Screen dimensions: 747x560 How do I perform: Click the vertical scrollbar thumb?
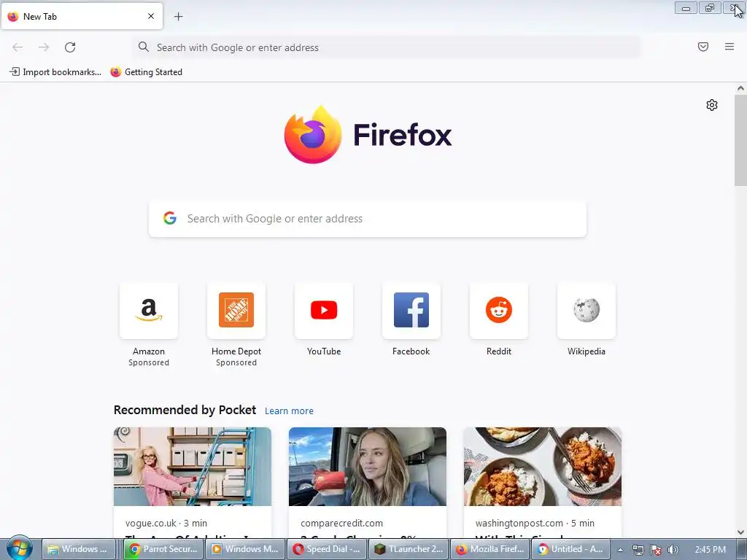point(740,140)
